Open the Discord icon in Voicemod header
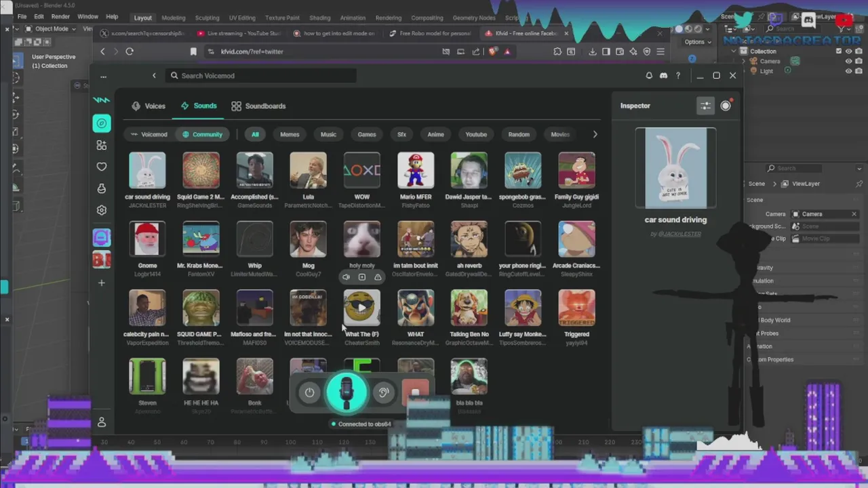Viewport: 868px width, 488px height. (x=663, y=76)
